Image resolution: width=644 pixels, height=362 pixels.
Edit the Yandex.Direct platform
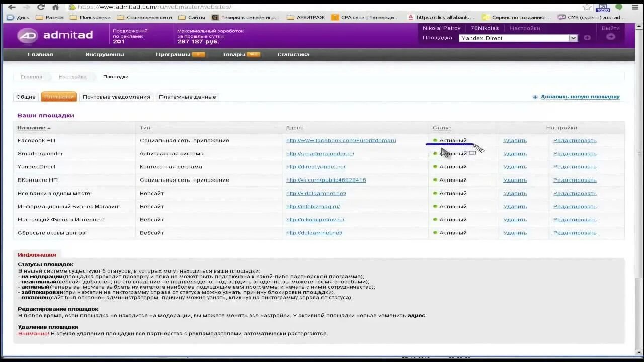coord(575,166)
